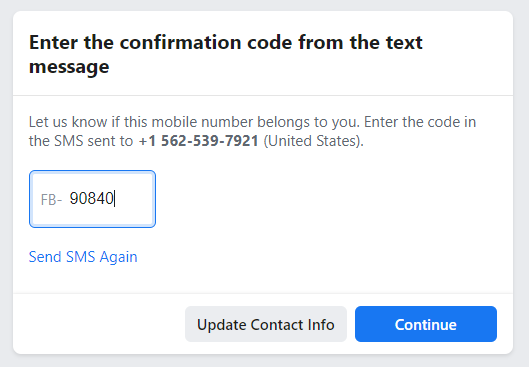This screenshot has width=529, height=367.
Task: Click the typed code 90840
Action: click(91, 198)
